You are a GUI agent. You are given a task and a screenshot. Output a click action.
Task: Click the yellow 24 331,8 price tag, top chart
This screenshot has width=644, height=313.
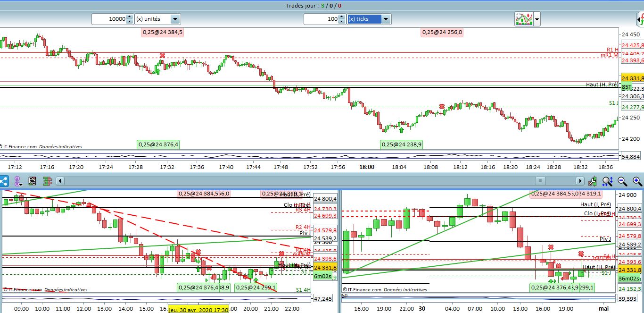point(632,78)
